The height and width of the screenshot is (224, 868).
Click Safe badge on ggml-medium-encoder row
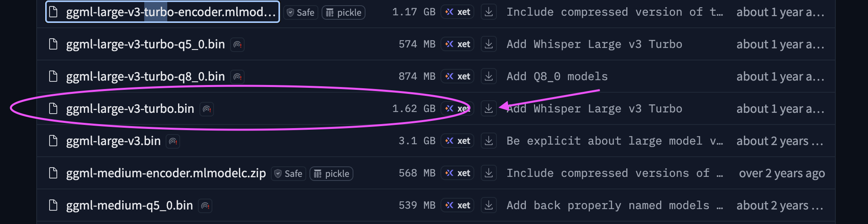pyautogui.click(x=289, y=174)
